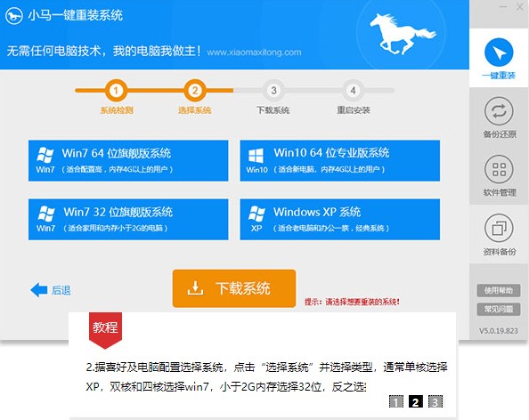Select Win10 64位专业版系统 option
Viewport: 529px width, 420px height.
[339, 161]
